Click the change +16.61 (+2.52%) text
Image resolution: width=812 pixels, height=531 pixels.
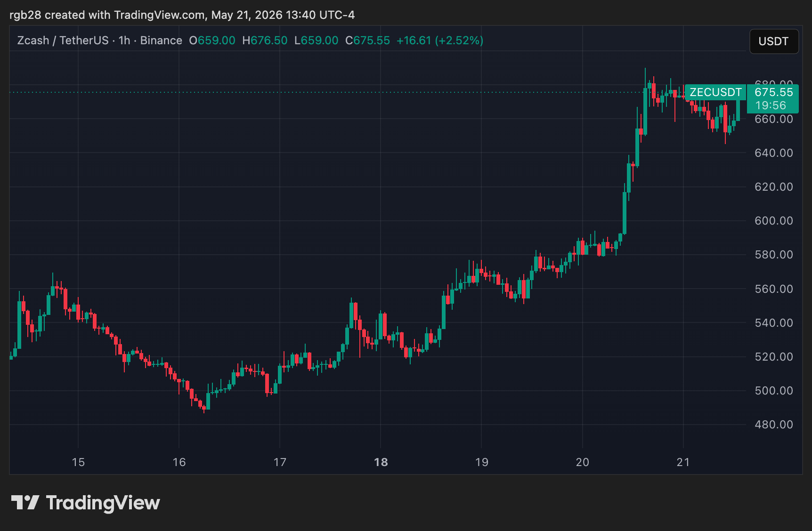pyautogui.click(x=440, y=40)
